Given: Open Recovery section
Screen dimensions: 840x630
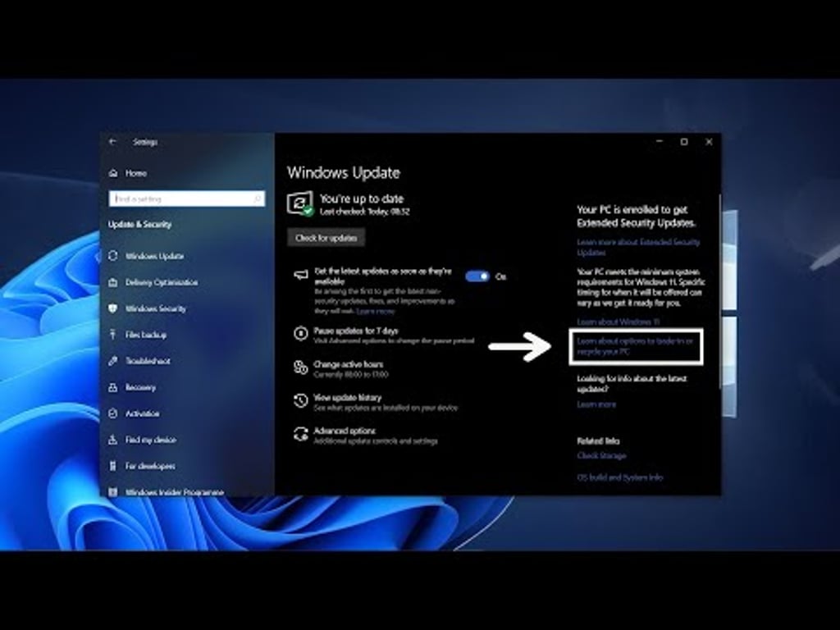Looking at the screenshot, I should coord(140,387).
